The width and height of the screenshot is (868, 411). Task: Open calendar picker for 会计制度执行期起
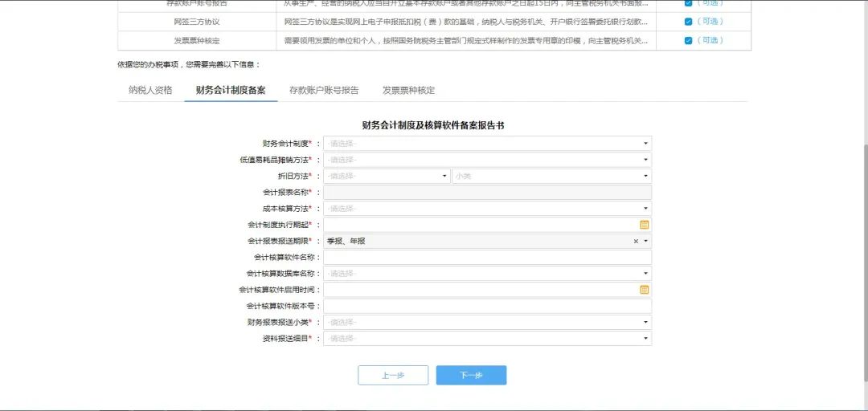644,225
